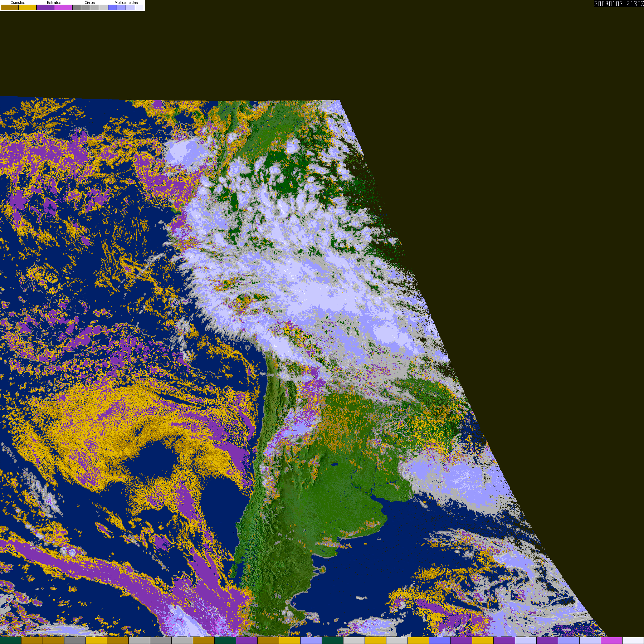Click the dark brown Cúmulos legend swatch
This screenshot has width=644, height=644.
10,7
